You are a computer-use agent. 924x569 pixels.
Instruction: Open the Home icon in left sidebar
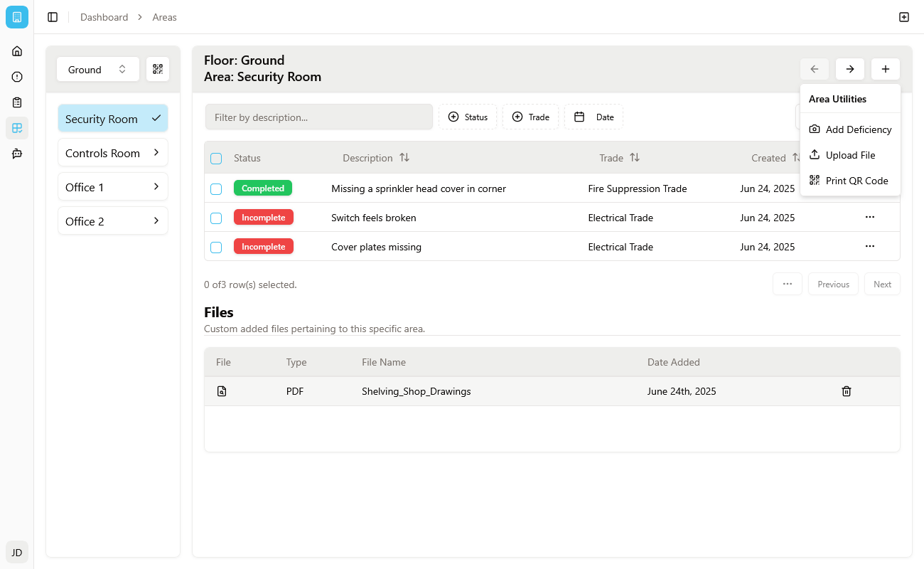pyautogui.click(x=17, y=51)
